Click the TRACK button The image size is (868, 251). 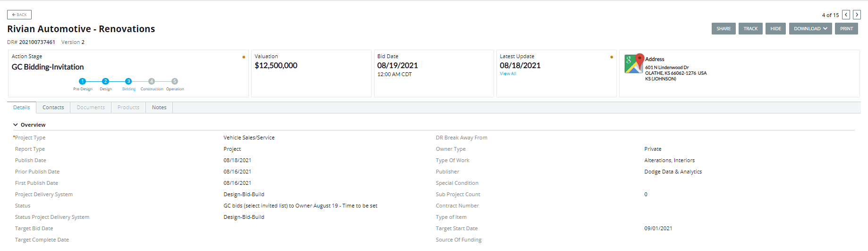coord(750,29)
